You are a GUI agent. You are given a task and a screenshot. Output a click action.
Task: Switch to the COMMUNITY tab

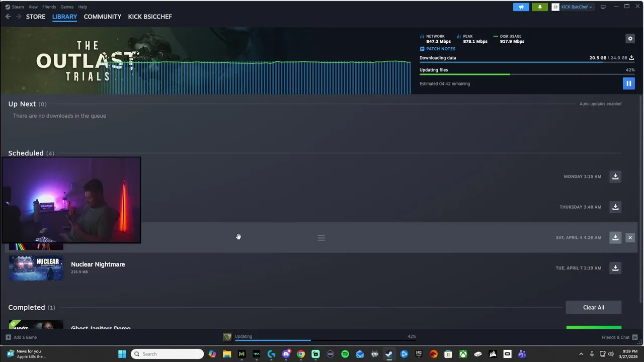pos(102,17)
